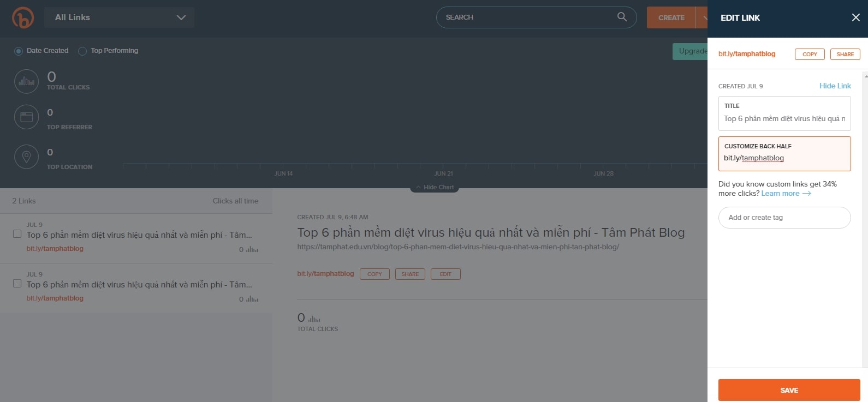Collapse the chart with Hide Chart
This screenshot has height=402, width=868.
pyautogui.click(x=435, y=187)
